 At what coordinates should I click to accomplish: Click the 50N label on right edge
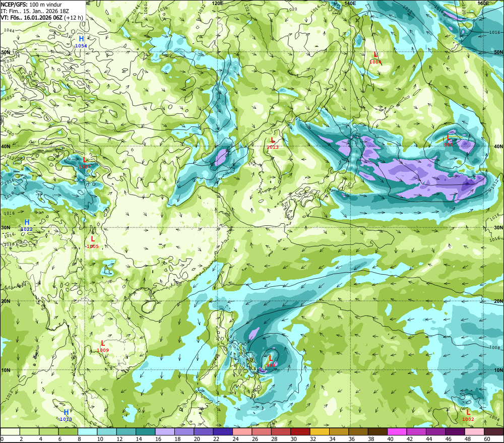pos(498,52)
